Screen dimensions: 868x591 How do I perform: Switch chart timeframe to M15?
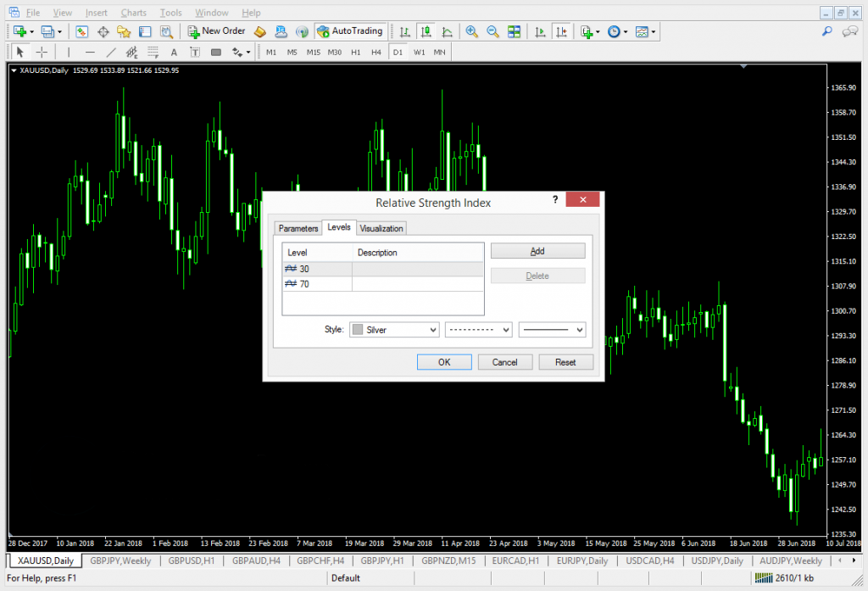click(x=314, y=52)
